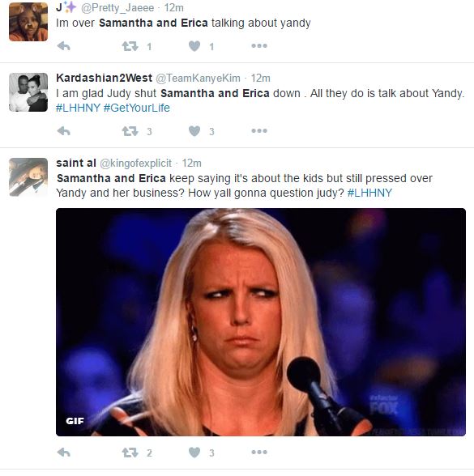The width and height of the screenshot is (474, 476).
Task: Open more options on Pretty_Jaeee's tweet
Action: [x=259, y=46]
